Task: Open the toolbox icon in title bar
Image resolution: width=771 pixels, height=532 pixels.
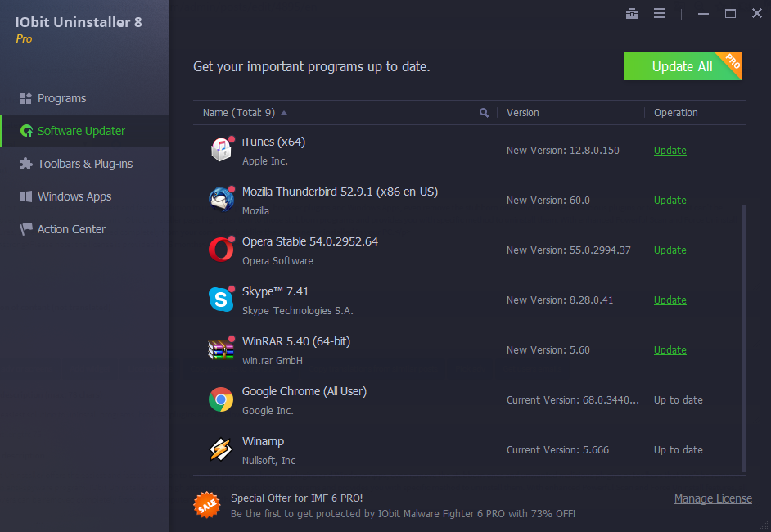Action: pos(632,14)
